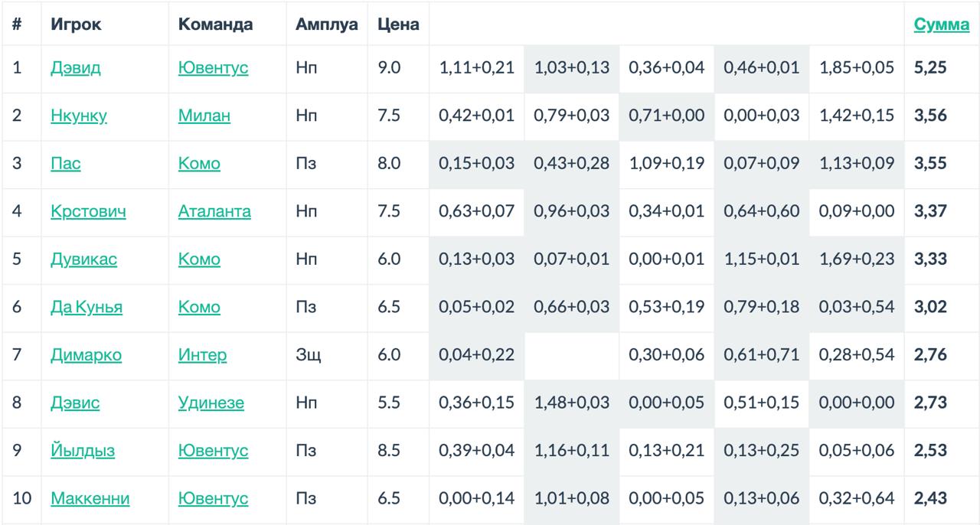
Task: Open Ювентус team link in Дэвид row
Action: pyautogui.click(x=213, y=68)
